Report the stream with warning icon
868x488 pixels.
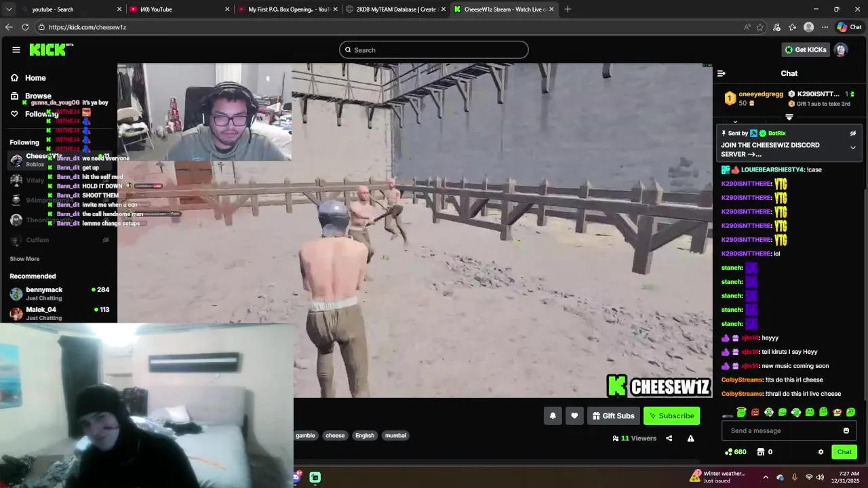tap(690, 439)
